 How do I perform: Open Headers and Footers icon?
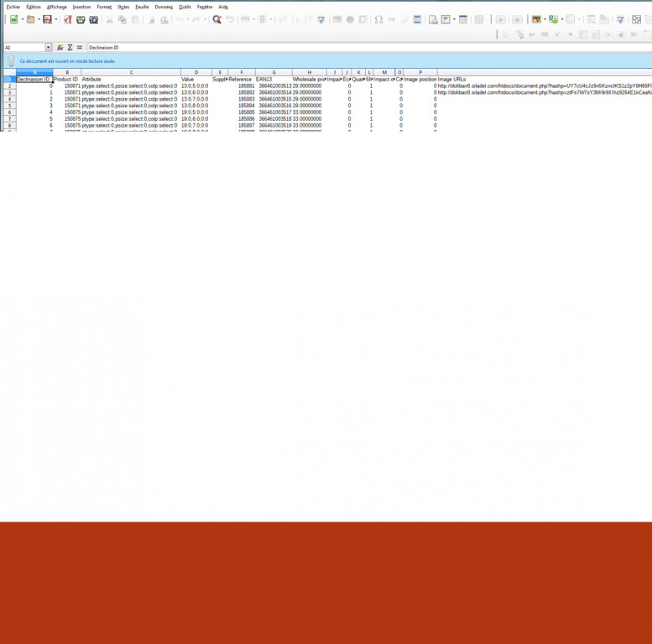(417, 19)
